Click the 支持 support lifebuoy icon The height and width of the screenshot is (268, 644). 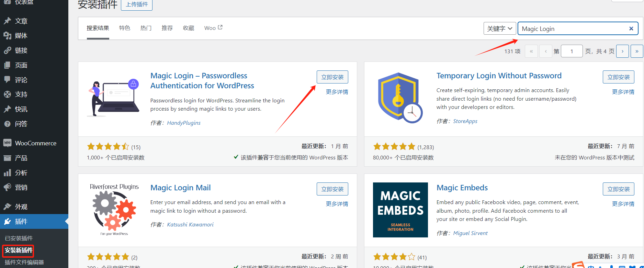tap(7, 94)
